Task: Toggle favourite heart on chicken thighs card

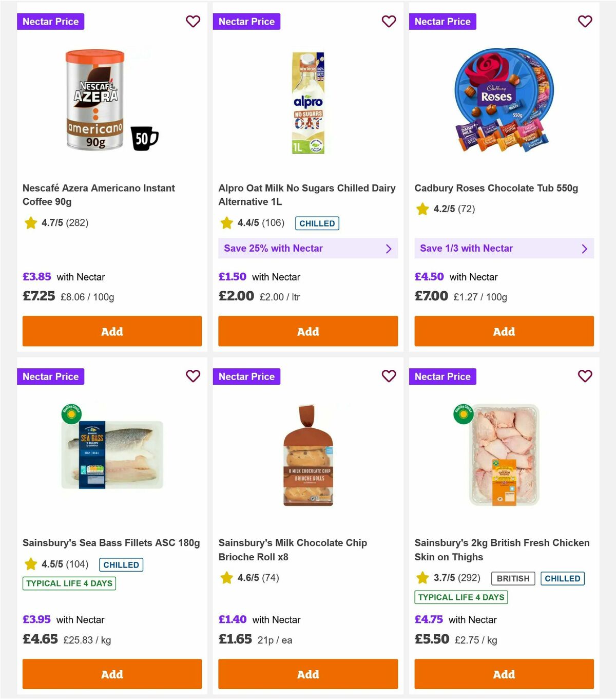Action: pos(585,376)
